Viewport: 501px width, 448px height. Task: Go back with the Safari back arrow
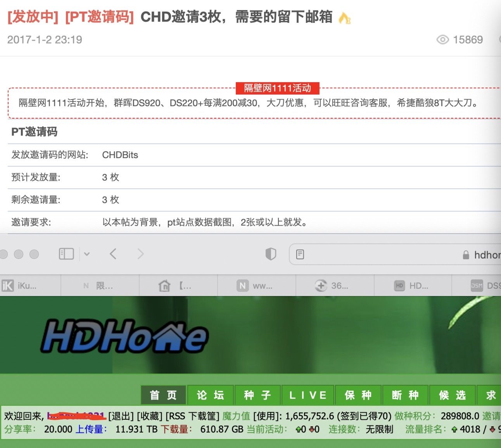pos(113,254)
